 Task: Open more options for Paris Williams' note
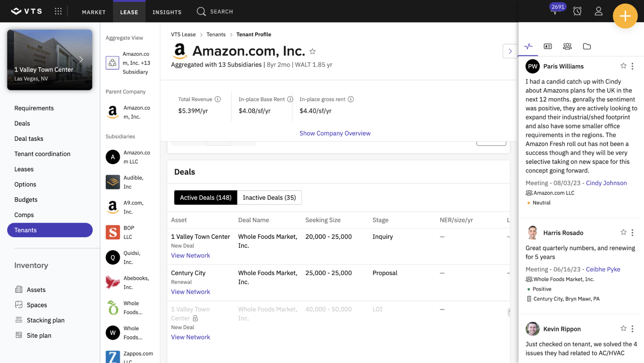(633, 66)
